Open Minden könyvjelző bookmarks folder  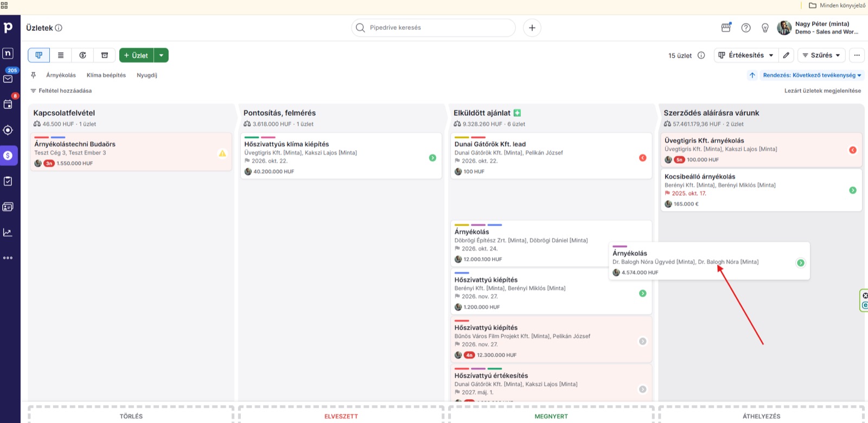coord(837,5)
